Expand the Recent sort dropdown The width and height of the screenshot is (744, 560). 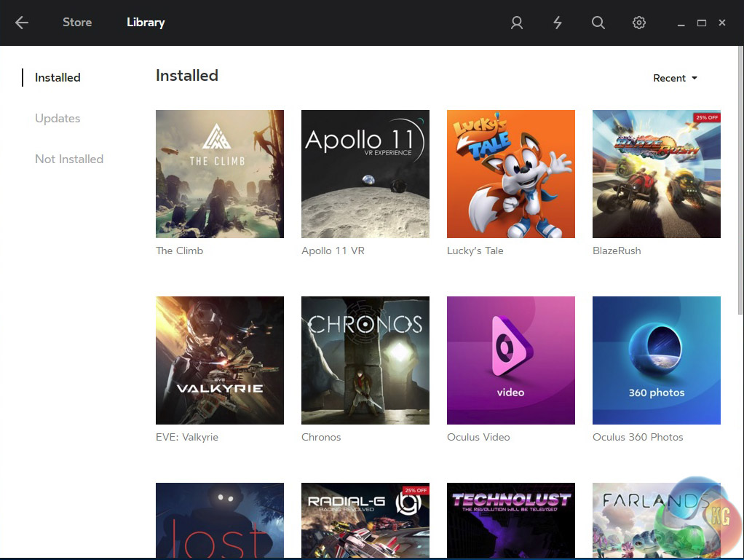click(675, 79)
